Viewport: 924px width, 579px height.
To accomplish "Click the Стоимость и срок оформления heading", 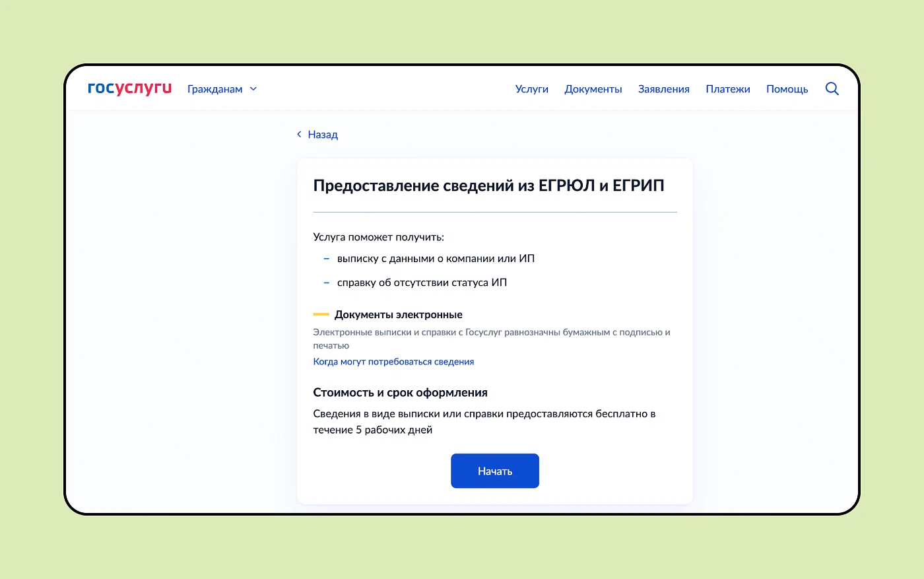I will click(400, 393).
